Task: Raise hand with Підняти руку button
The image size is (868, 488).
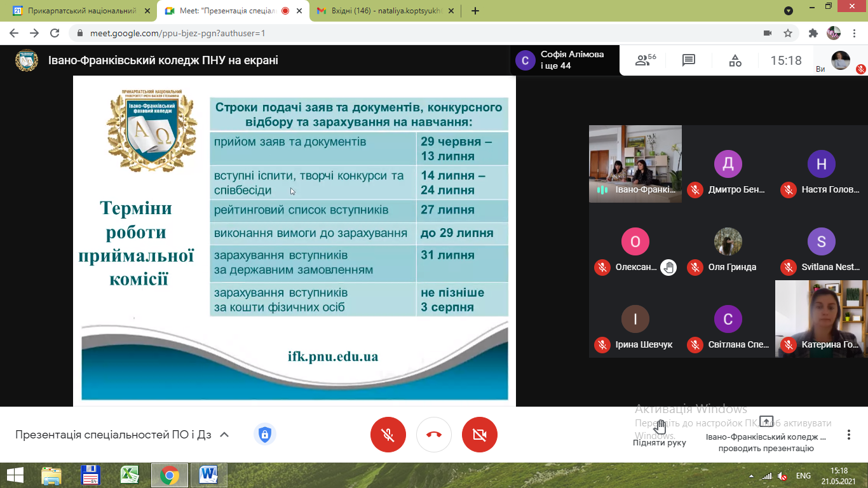Action: click(x=660, y=433)
